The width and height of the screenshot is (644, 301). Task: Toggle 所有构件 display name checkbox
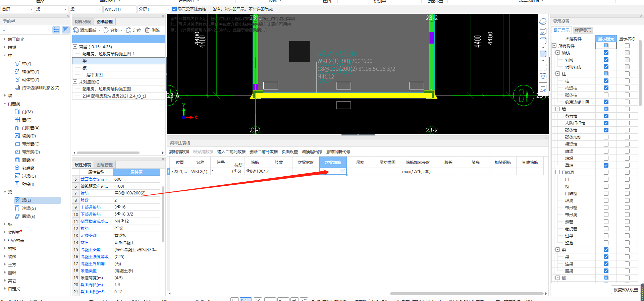click(x=627, y=46)
